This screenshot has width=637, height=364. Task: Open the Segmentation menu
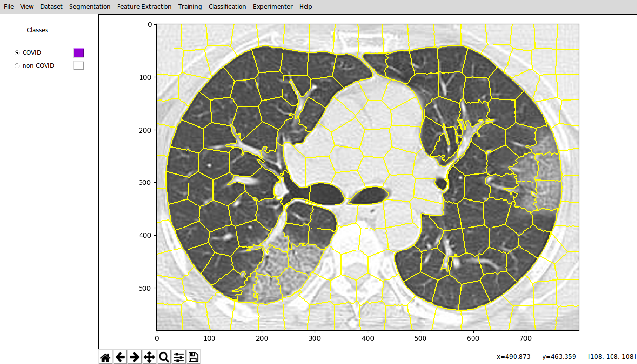point(90,7)
